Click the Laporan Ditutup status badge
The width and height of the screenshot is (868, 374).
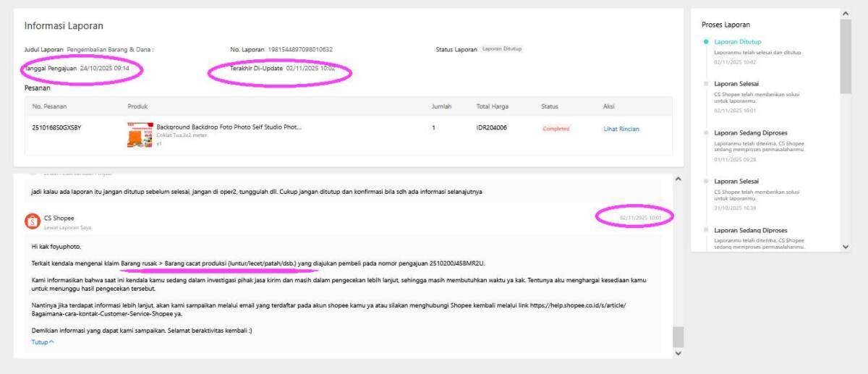point(502,49)
